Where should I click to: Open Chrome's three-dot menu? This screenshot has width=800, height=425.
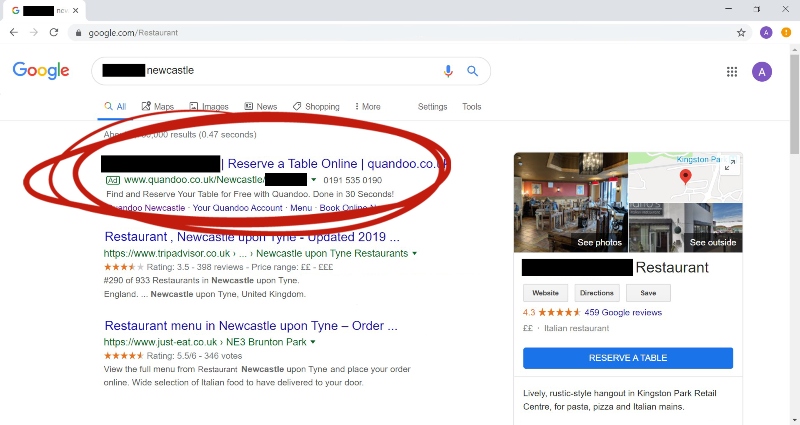786,32
